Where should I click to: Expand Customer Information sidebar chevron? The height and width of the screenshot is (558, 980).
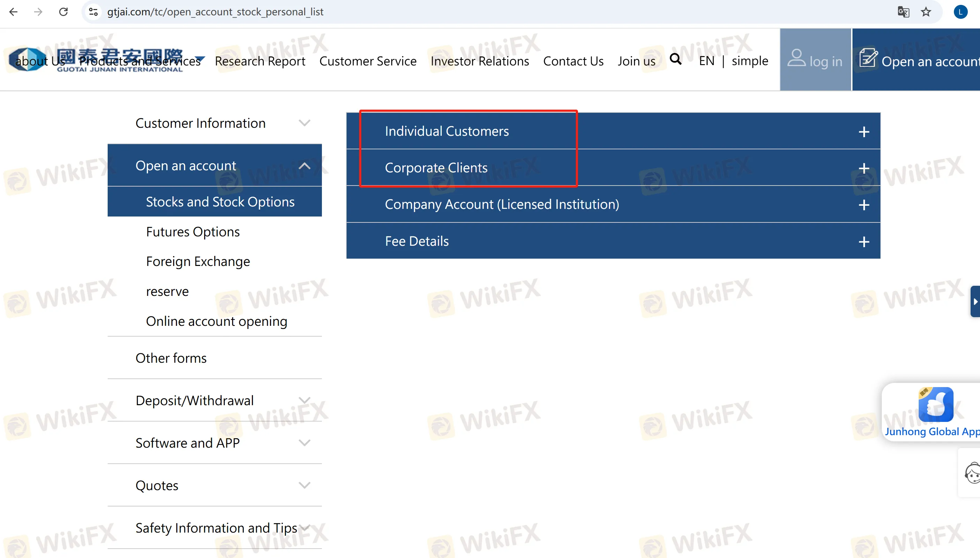click(x=304, y=123)
